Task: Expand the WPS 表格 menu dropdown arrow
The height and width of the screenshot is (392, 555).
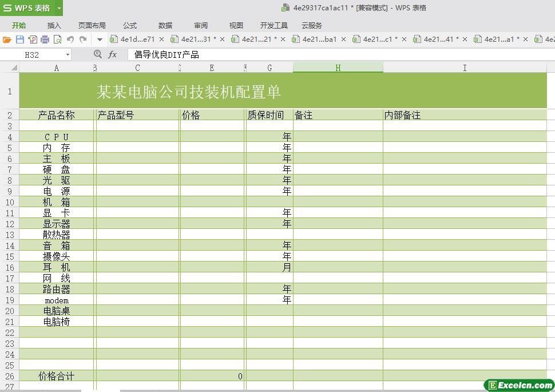Action: click(59, 8)
